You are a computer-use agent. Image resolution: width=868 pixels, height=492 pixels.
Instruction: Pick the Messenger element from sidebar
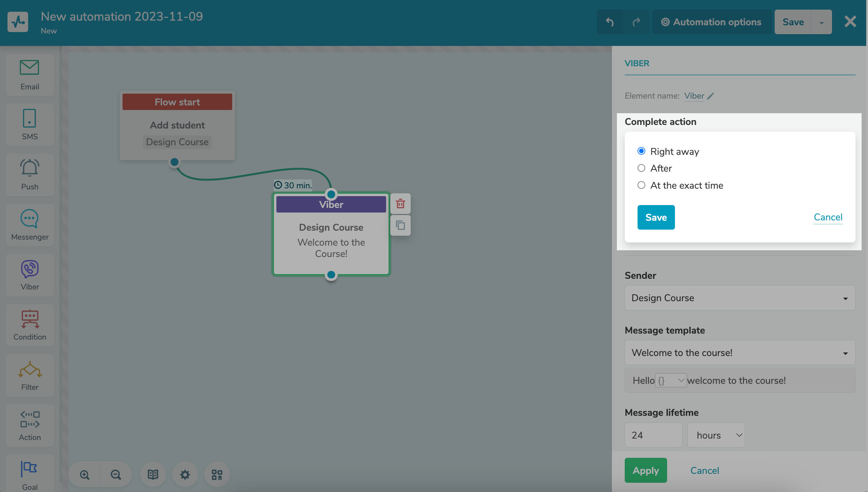pos(30,225)
